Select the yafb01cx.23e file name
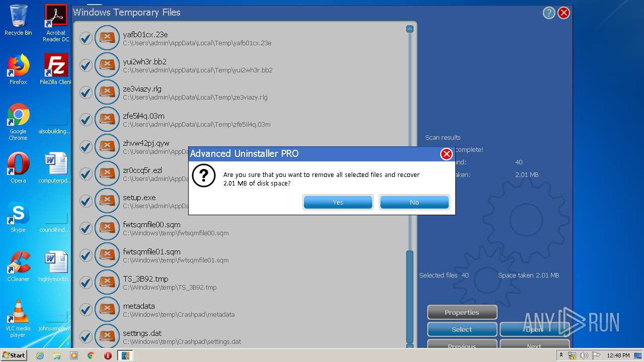 pyautogui.click(x=145, y=34)
